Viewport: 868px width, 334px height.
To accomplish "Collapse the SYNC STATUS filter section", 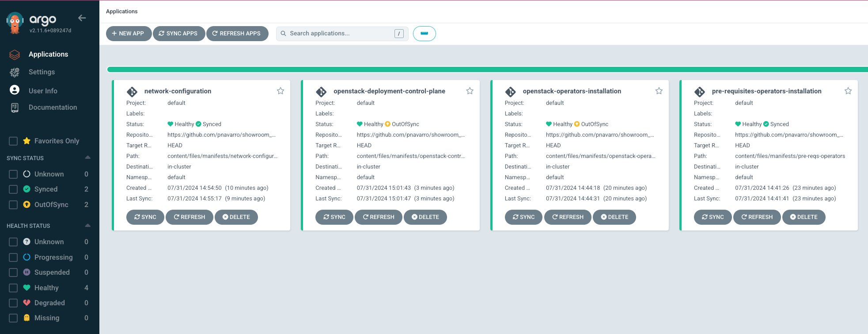I will 87,158.
